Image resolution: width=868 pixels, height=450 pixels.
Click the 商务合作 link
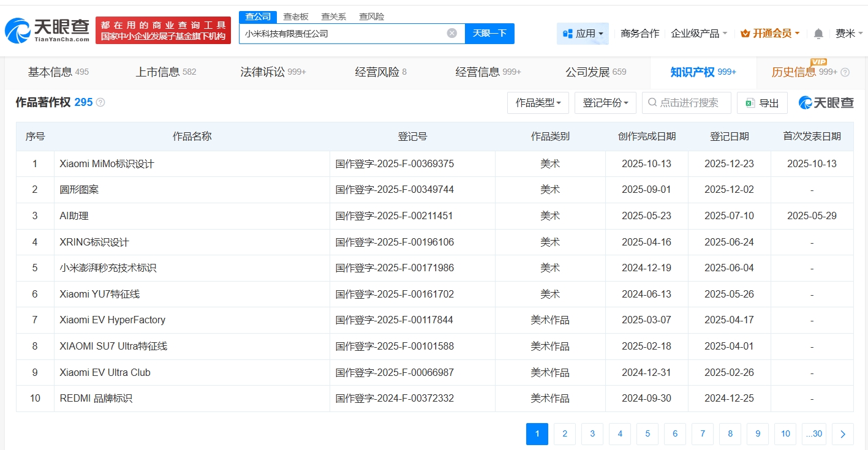pyautogui.click(x=640, y=34)
